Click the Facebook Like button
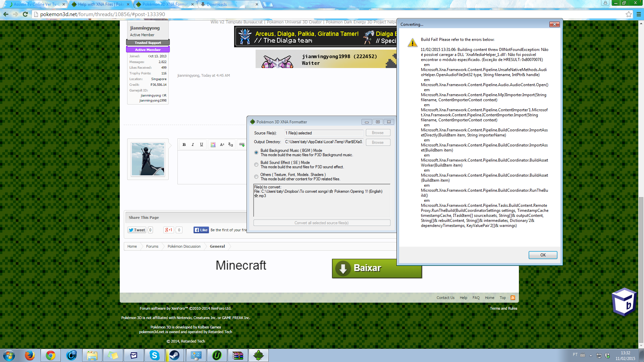 (x=201, y=230)
